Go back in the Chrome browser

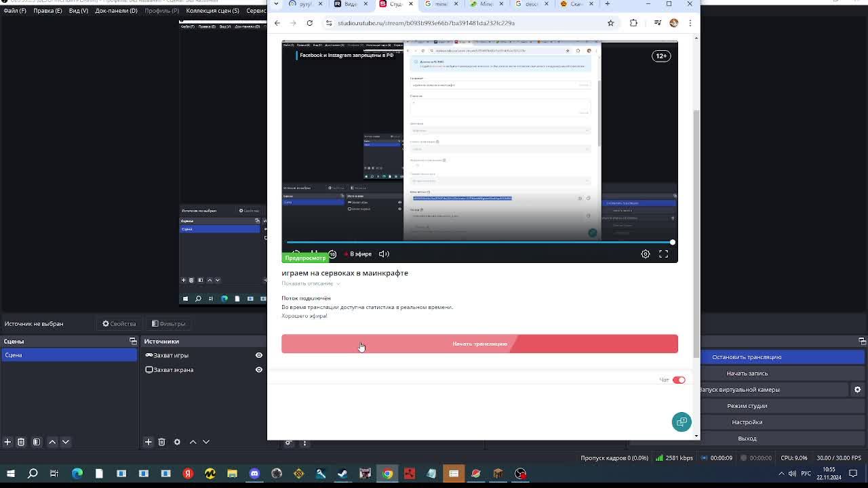pyautogui.click(x=277, y=23)
